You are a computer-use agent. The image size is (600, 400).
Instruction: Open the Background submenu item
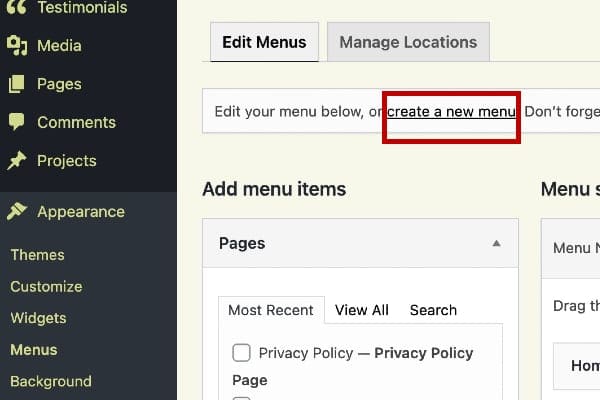coord(50,381)
